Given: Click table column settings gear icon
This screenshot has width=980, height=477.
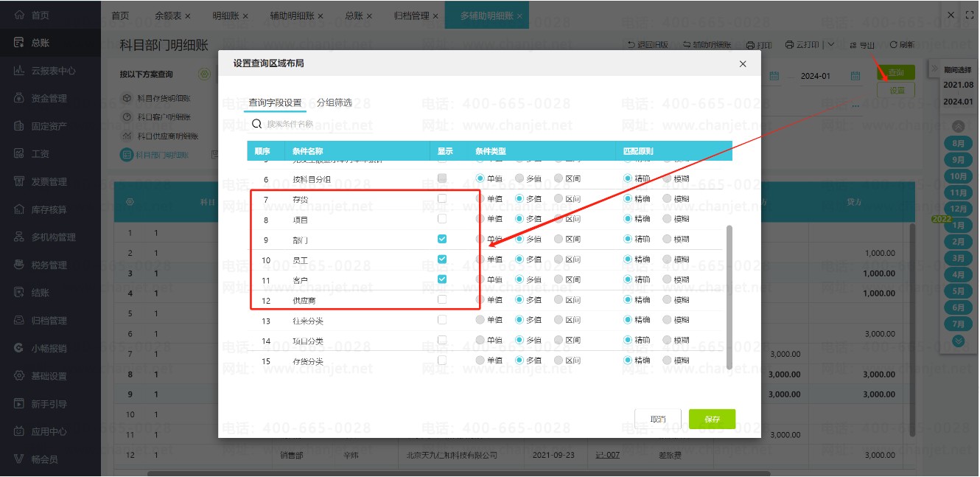Looking at the screenshot, I should (130, 201).
